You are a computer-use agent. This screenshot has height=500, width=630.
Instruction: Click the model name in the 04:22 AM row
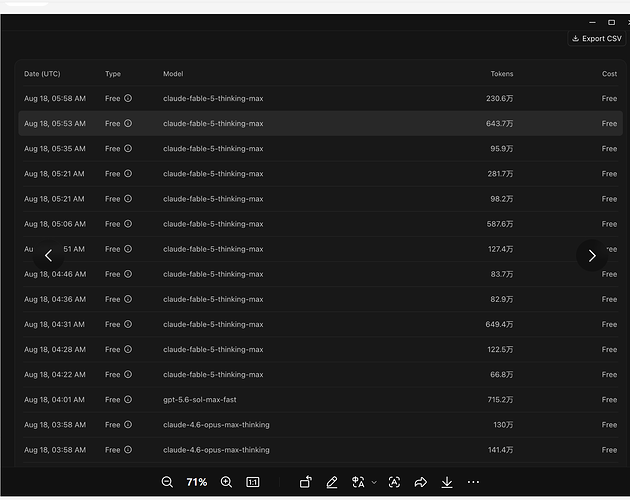coord(213,375)
